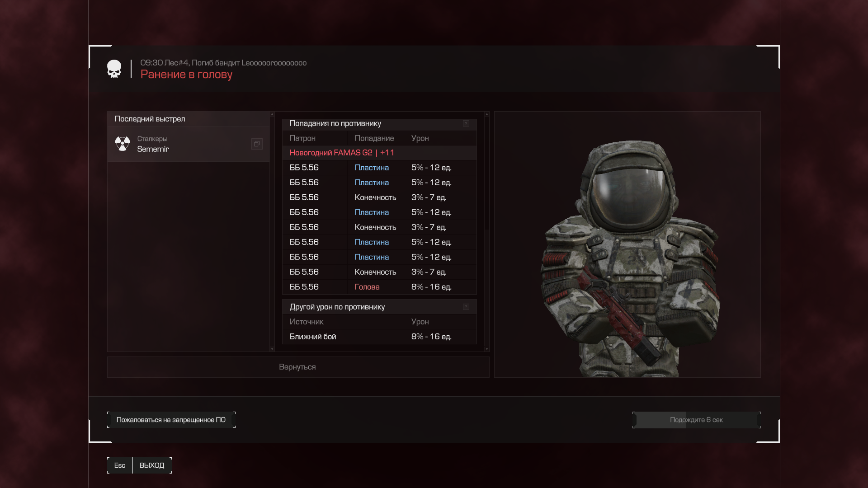
Task: Select the Sememir shooter entry
Action: click(x=189, y=144)
